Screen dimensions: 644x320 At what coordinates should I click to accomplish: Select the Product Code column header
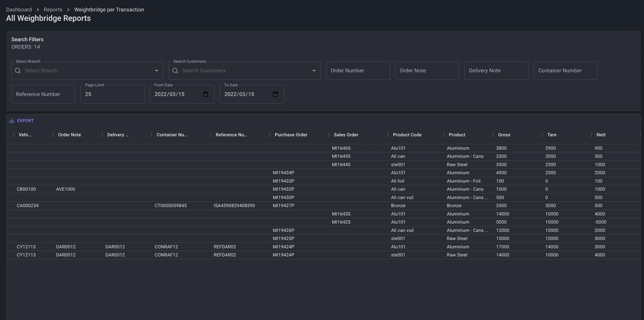click(407, 135)
